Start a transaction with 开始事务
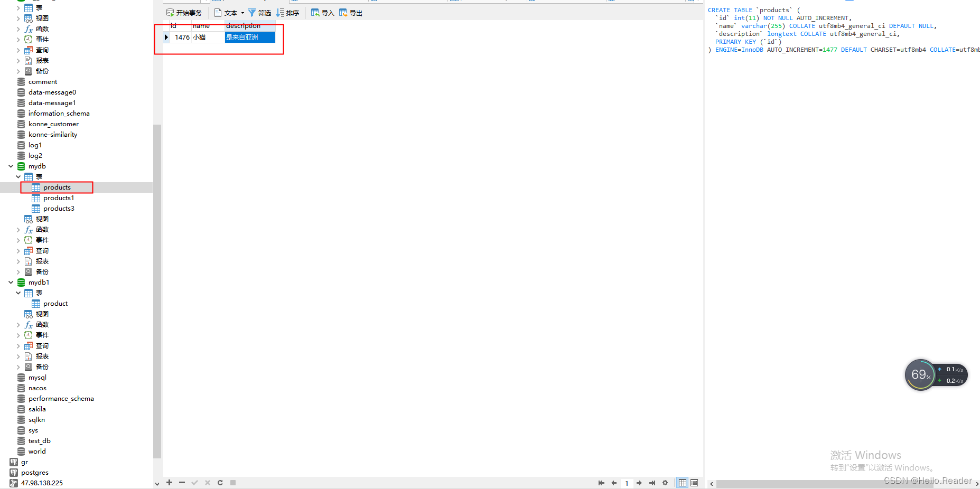The height and width of the screenshot is (489, 980). pos(184,12)
